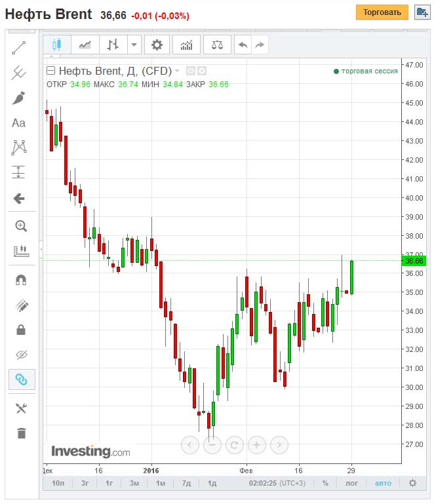Image resolution: width=434 pixels, height=504 pixels.
Task: Toggle stay in drawing mode pencil
Action: pyautogui.click(x=21, y=305)
